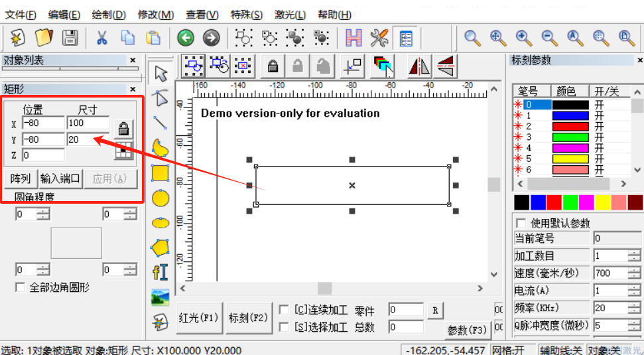Toggle the 使用默认参数 checkbox
Viewport: 644px width, 355px height.
point(521,223)
